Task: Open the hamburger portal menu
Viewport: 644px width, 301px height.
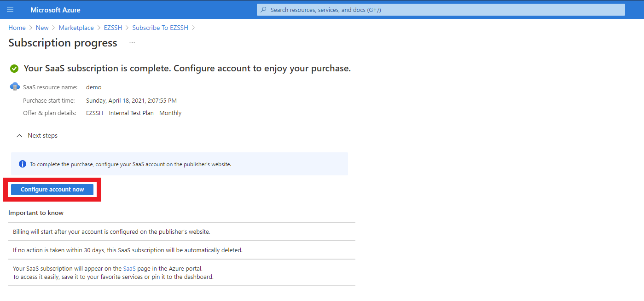Action: pos(10,10)
